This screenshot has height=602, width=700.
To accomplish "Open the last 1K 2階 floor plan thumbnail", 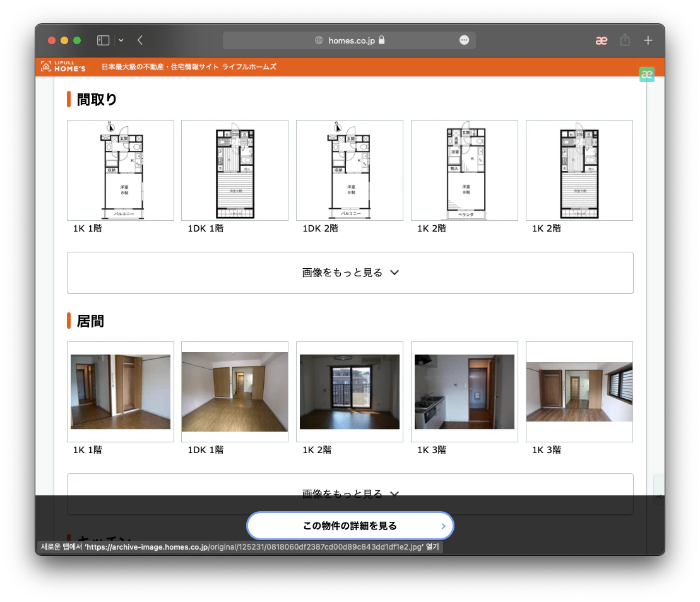I will click(579, 170).
